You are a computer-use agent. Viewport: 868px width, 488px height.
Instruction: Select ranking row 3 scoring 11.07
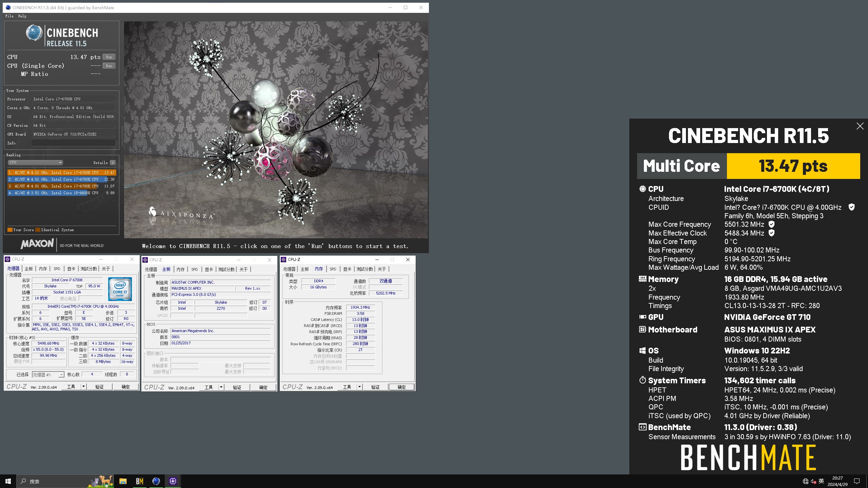point(61,186)
